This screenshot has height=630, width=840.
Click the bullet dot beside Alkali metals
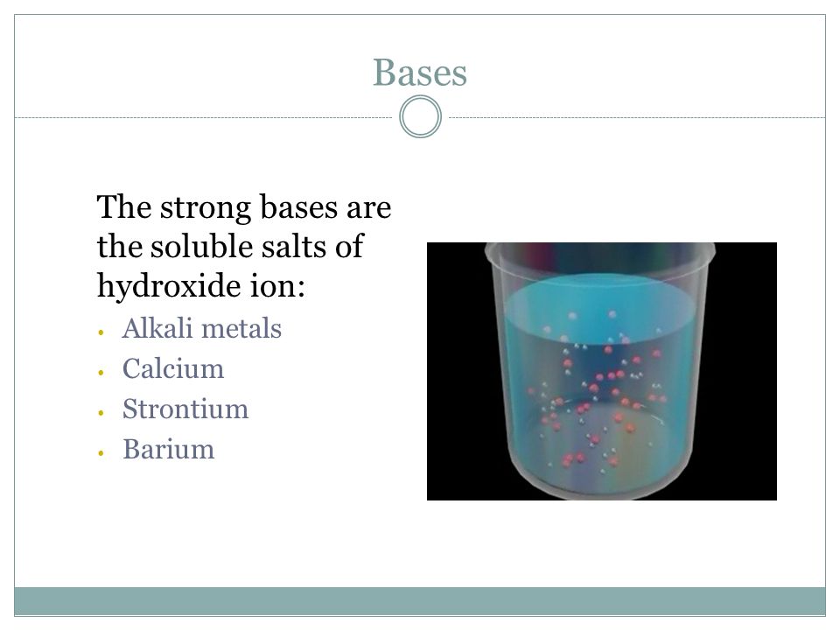[x=101, y=332]
